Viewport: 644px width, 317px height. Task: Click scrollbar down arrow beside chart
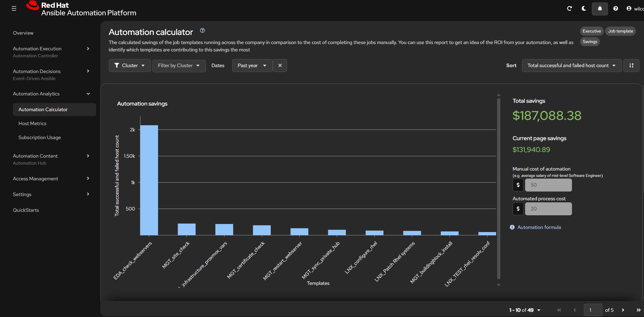499,285
